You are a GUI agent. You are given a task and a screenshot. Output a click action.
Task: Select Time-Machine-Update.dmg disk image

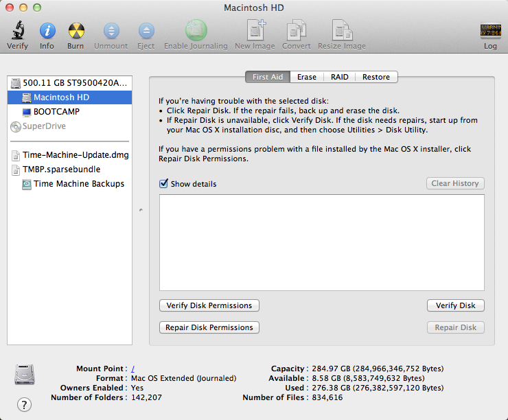click(69, 155)
